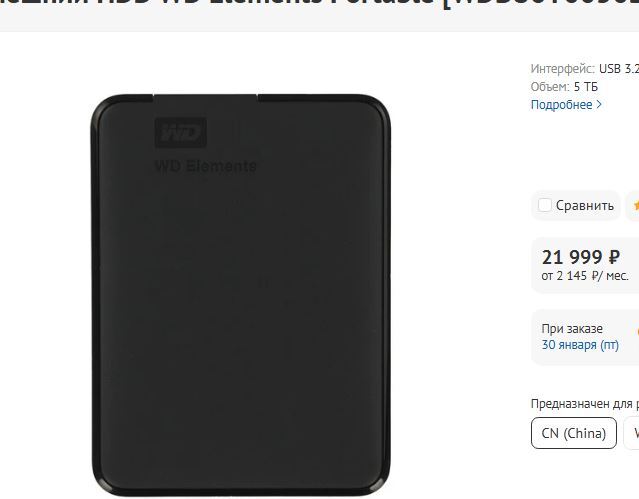Open the 30 января (пт) delivery date link
This screenshot has width=639, height=499.
click(580, 345)
